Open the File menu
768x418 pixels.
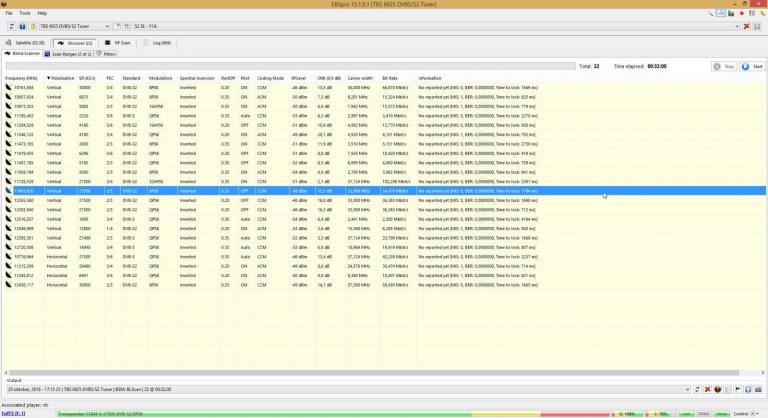[9, 13]
